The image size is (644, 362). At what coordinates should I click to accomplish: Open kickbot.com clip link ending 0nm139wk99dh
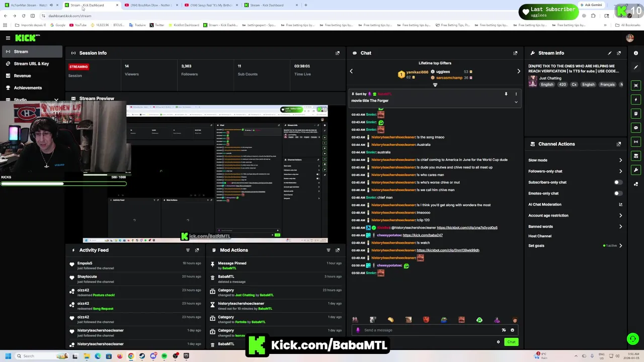tap(449, 250)
